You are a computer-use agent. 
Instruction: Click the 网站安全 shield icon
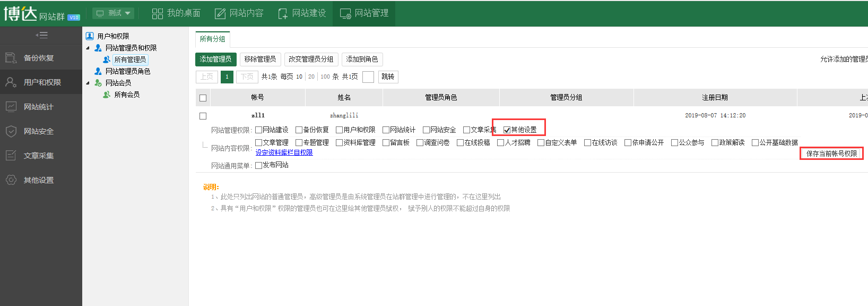[x=11, y=131]
